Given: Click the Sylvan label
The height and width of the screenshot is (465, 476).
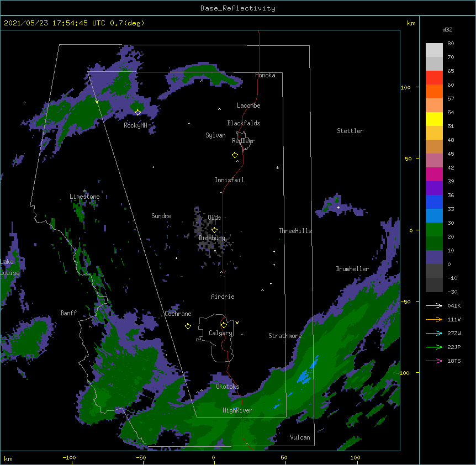Looking at the screenshot, I should (x=215, y=135).
